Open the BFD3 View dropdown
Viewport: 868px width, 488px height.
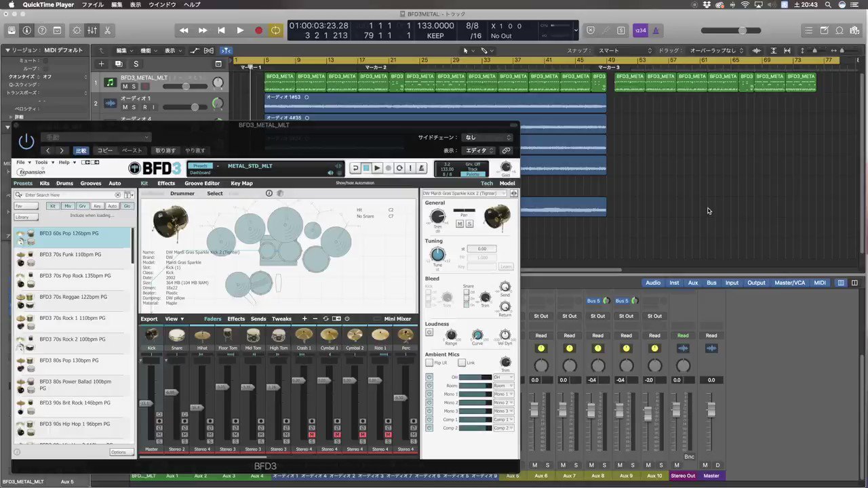click(174, 319)
